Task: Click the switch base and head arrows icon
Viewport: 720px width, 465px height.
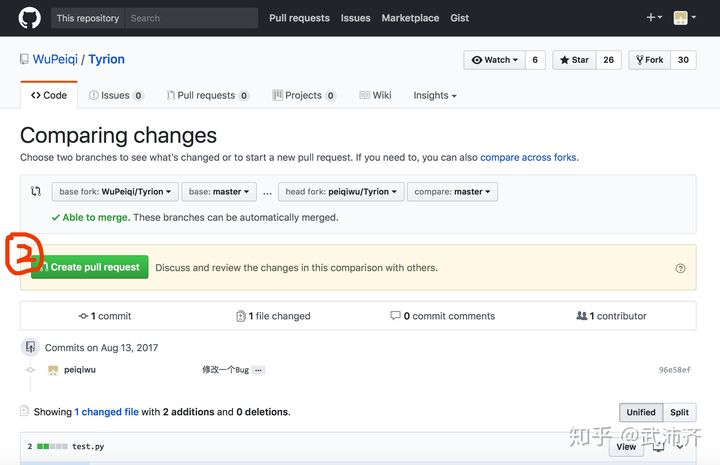Action: click(36, 191)
